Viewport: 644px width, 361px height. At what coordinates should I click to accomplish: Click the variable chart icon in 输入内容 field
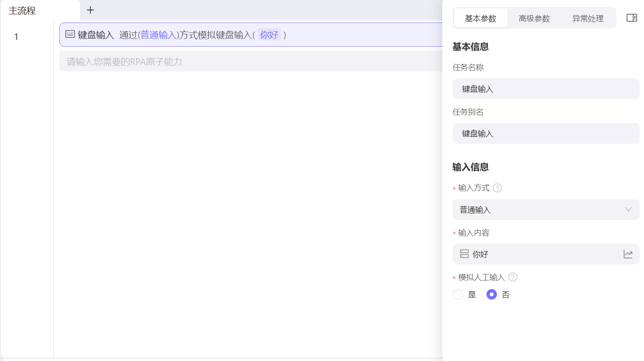[628, 254]
